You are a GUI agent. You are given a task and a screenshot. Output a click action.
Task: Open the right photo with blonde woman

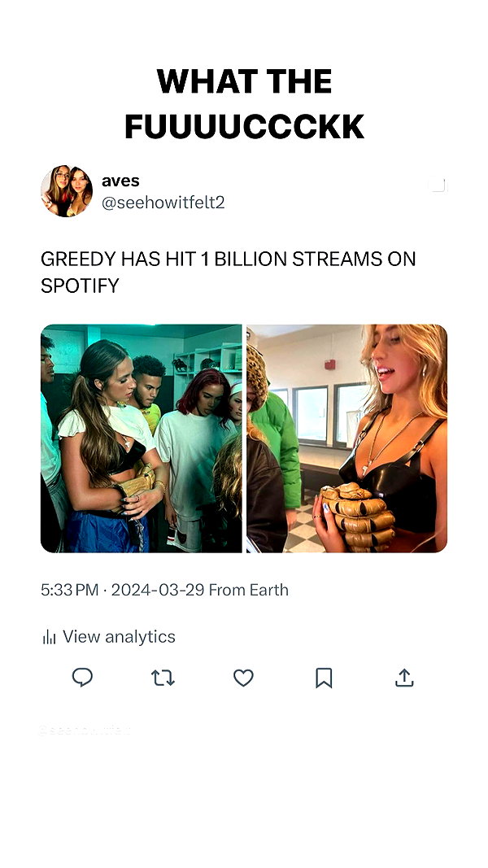click(347, 438)
